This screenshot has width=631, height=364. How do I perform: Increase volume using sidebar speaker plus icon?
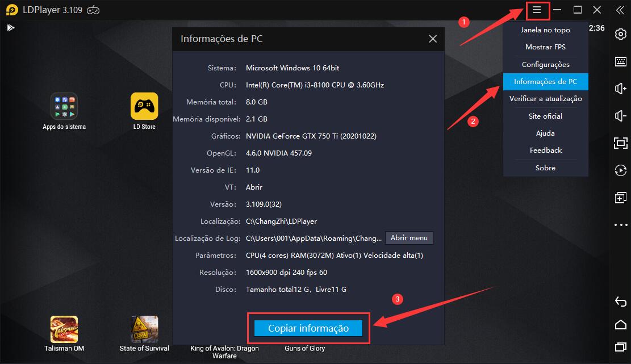coord(621,89)
